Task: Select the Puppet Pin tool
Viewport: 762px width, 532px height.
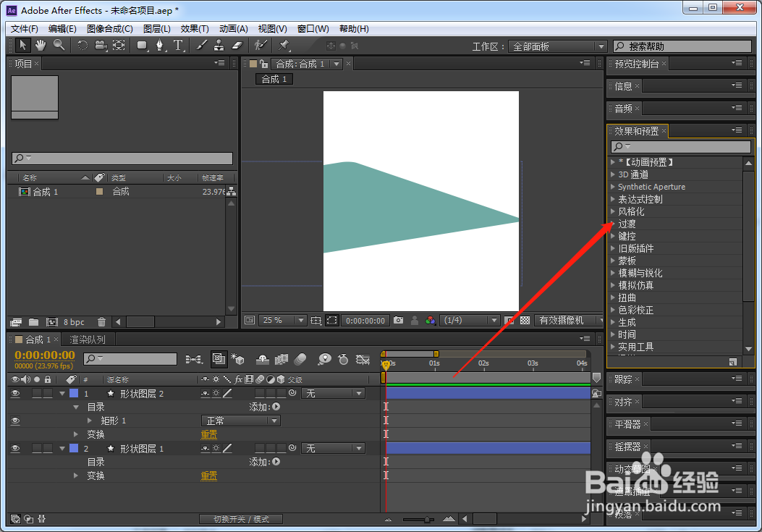Action: pos(284,46)
